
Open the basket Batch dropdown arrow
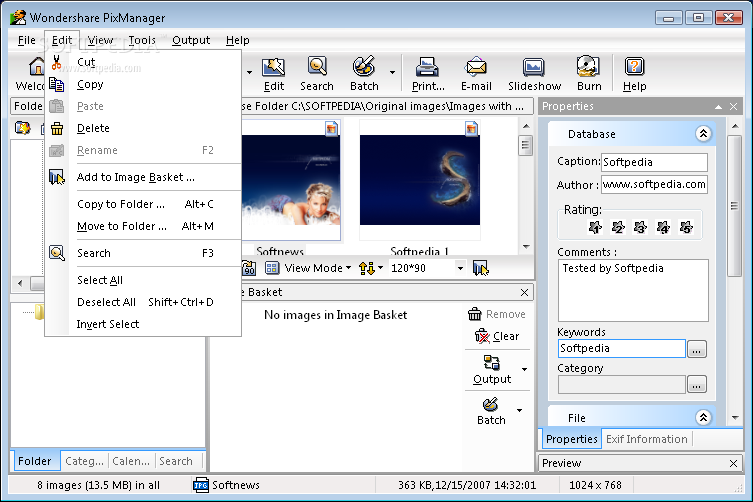tap(520, 410)
